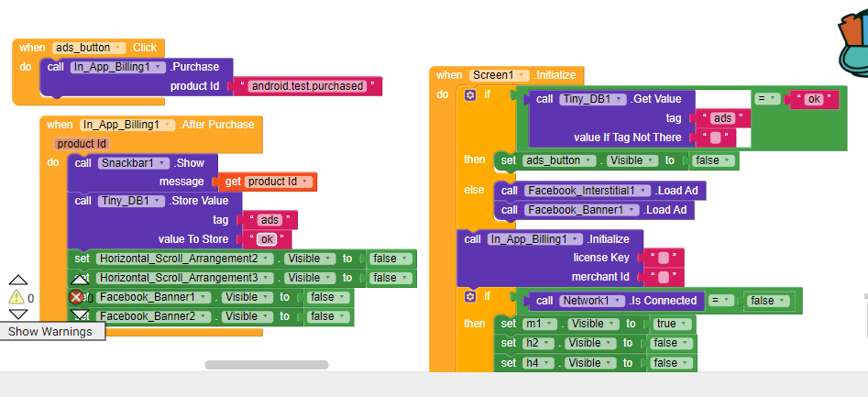This screenshot has height=397, width=868.
Task: Edit empty value If Tag Not There text
Action: (x=715, y=138)
